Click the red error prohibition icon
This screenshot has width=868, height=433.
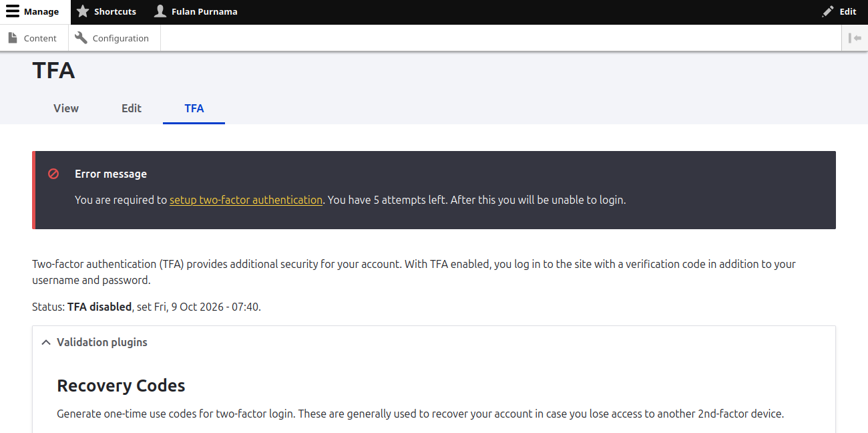pos(53,174)
